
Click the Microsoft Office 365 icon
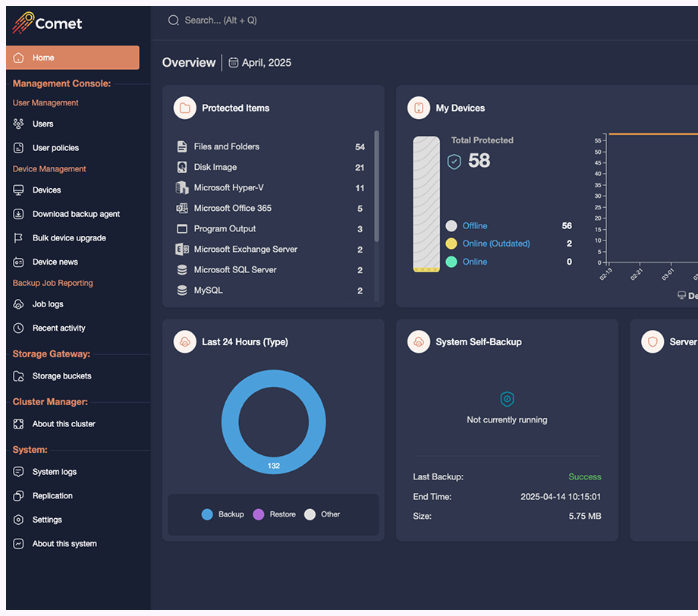(x=181, y=208)
